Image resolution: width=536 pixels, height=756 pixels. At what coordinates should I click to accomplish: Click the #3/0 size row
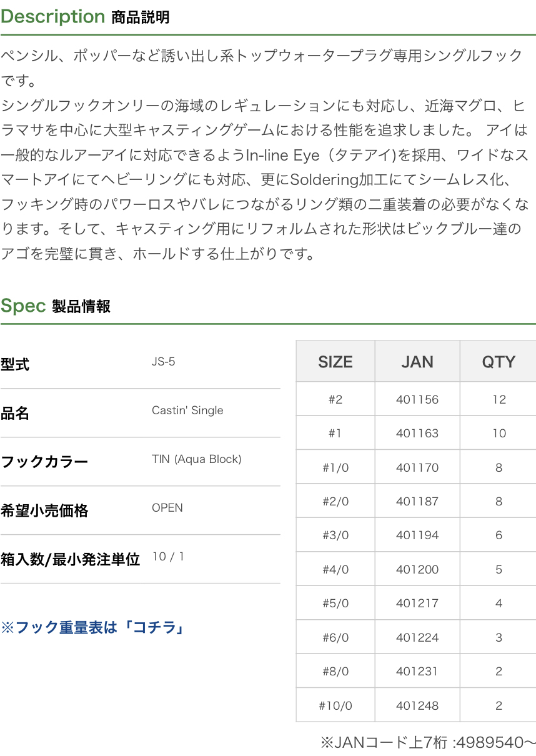pyautogui.click(x=335, y=535)
